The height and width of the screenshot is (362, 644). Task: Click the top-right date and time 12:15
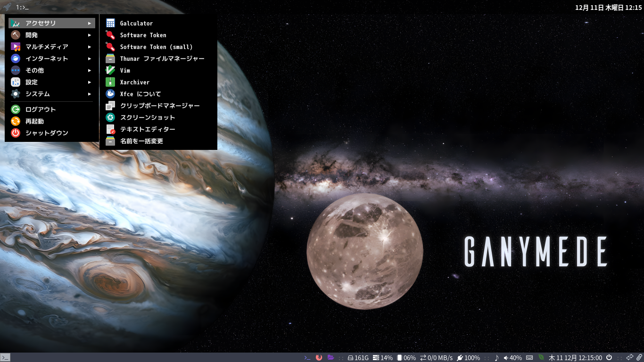[609, 8]
